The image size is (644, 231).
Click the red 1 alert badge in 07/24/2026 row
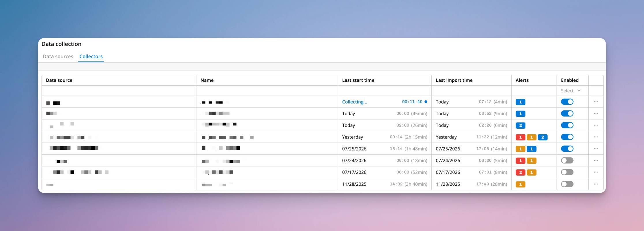521,161
